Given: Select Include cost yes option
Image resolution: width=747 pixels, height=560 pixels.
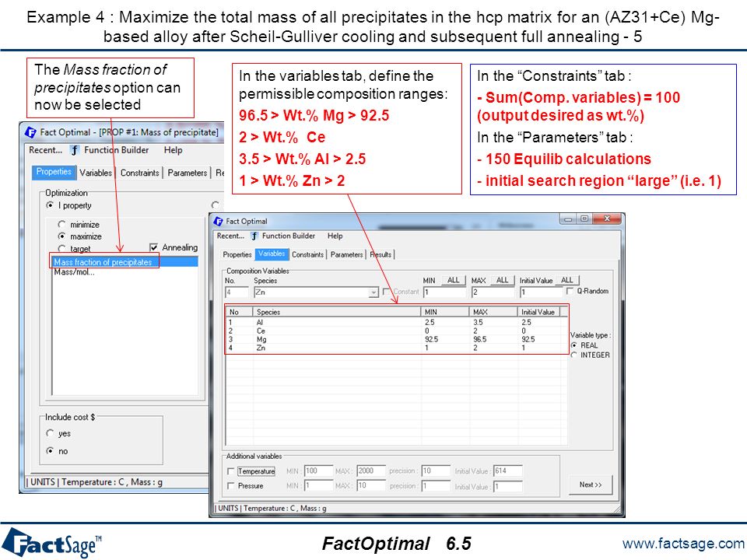Looking at the screenshot, I should tap(50, 433).
